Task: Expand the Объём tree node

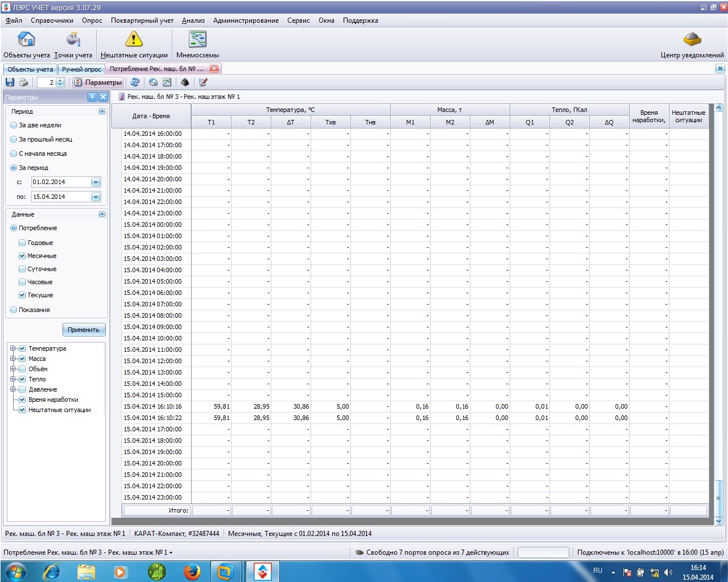Action: (x=13, y=369)
